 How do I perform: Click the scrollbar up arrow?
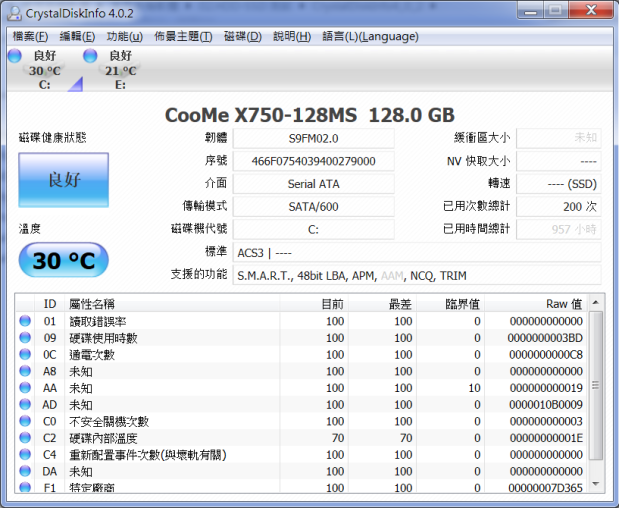point(596,303)
